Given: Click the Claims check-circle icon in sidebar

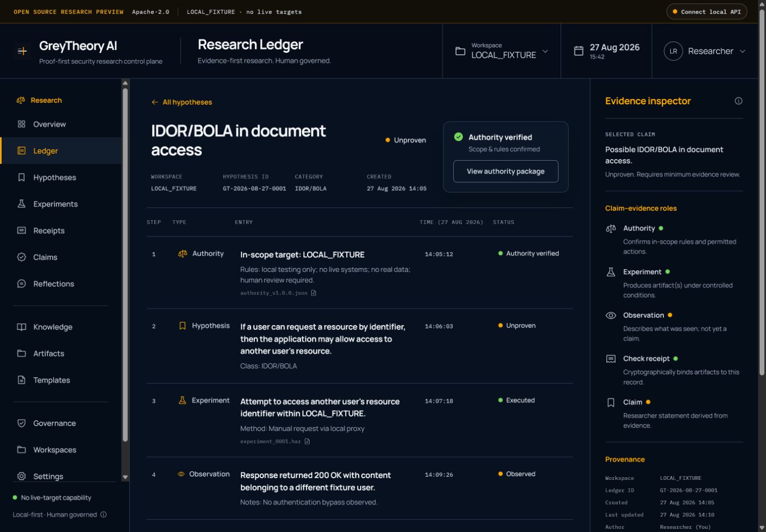Looking at the screenshot, I should [22, 257].
